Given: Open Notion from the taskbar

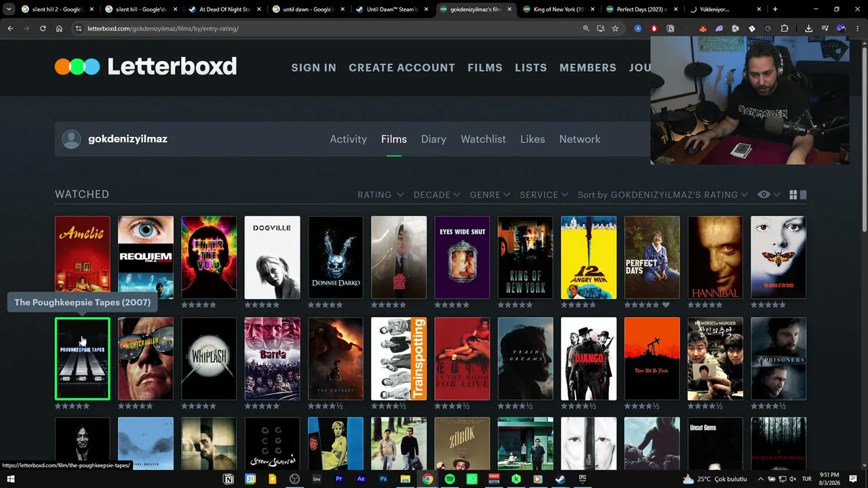Looking at the screenshot, I should [229, 479].
